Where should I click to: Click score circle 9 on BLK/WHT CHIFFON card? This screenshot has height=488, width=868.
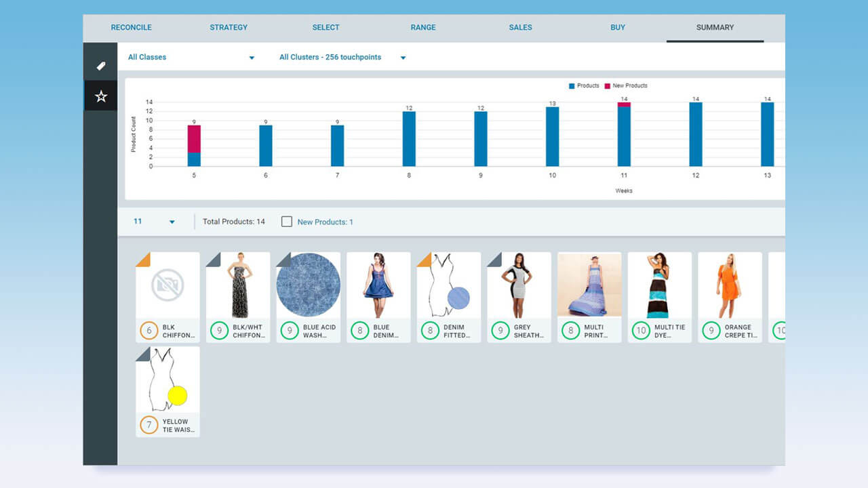coord(219,331)
